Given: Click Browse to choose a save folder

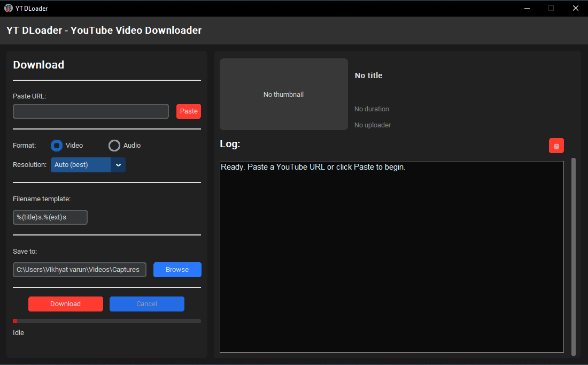Looking at the screenshot, I should click(x=177, y=269).
